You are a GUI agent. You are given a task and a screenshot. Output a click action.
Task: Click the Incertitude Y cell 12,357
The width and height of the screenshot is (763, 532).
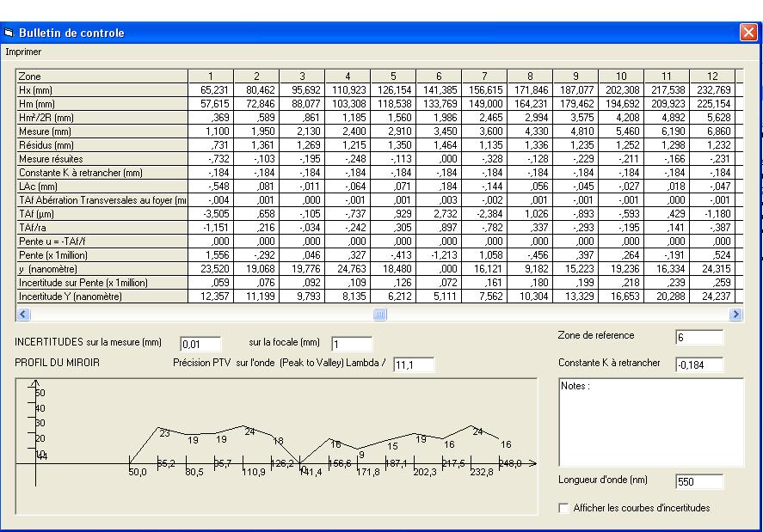pos(211,297)
